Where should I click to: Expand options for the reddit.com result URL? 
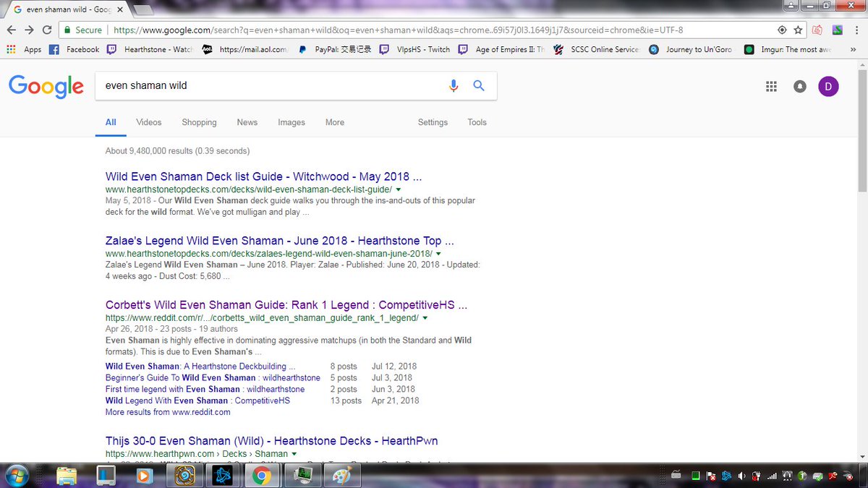[x=425, y=318]
